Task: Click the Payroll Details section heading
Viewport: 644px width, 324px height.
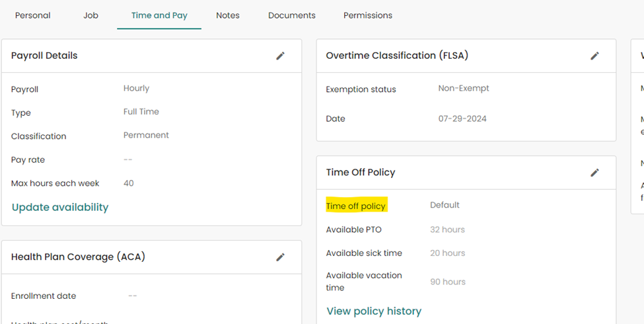Action: coord(44,56)
